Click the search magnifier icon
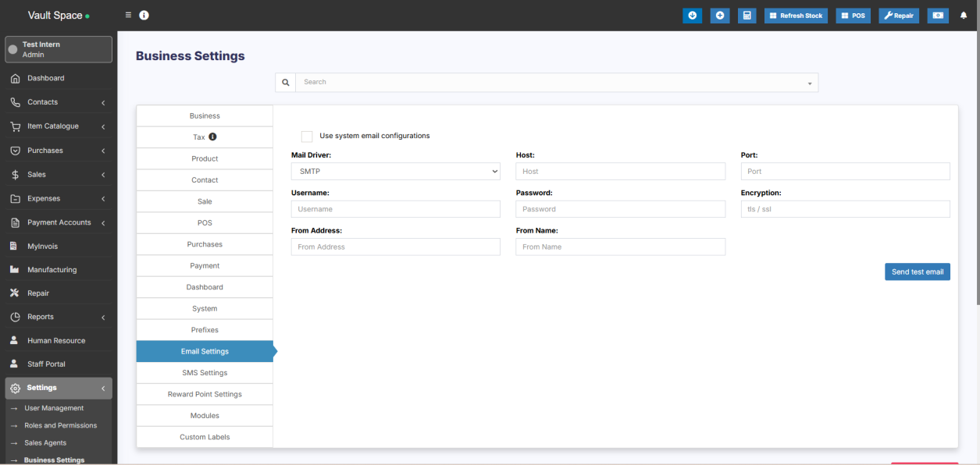This screenshot has width=980, height=465. coord(285,82)
